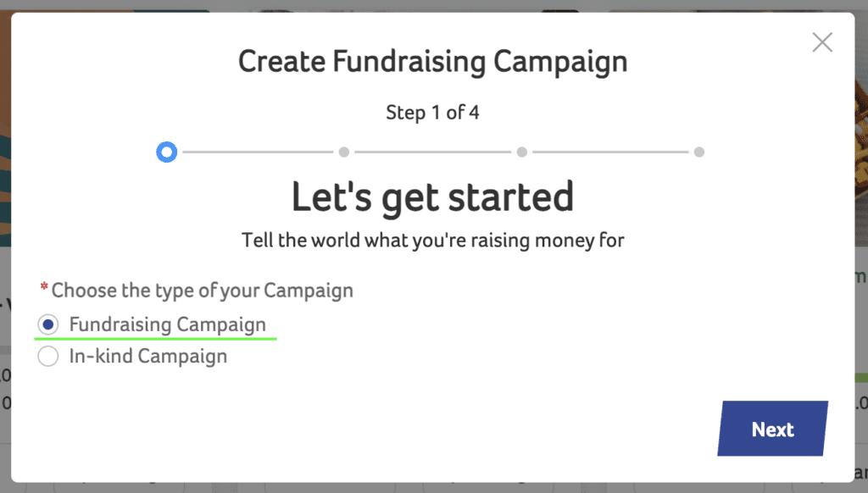
Task: Click the Fundraising Campaign option label
Action: coord(167,324)
